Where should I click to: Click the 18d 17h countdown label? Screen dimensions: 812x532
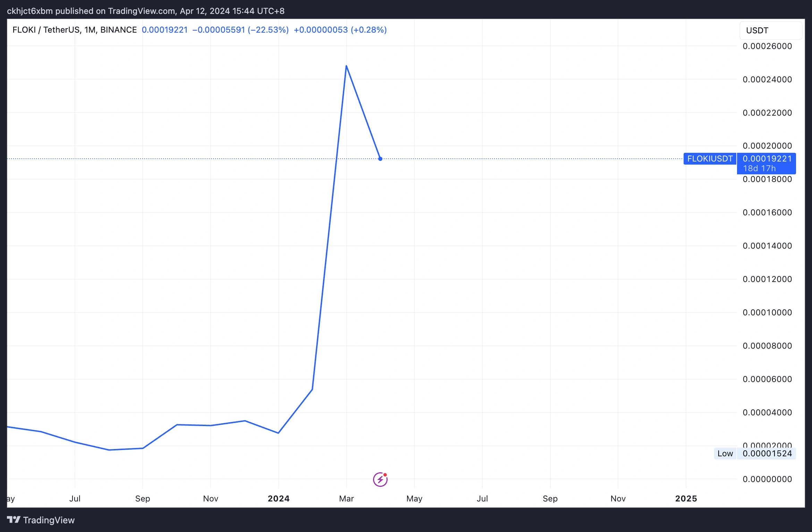(759, 168)
